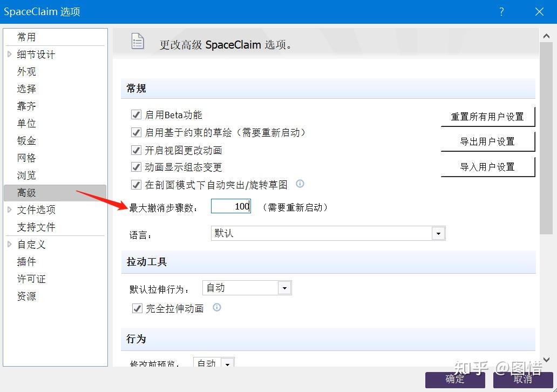Click the info icon beside 在剖面模式下自动突出/旋转草图
This screenshot has height=392, width=557.
(x=300, y=184)
